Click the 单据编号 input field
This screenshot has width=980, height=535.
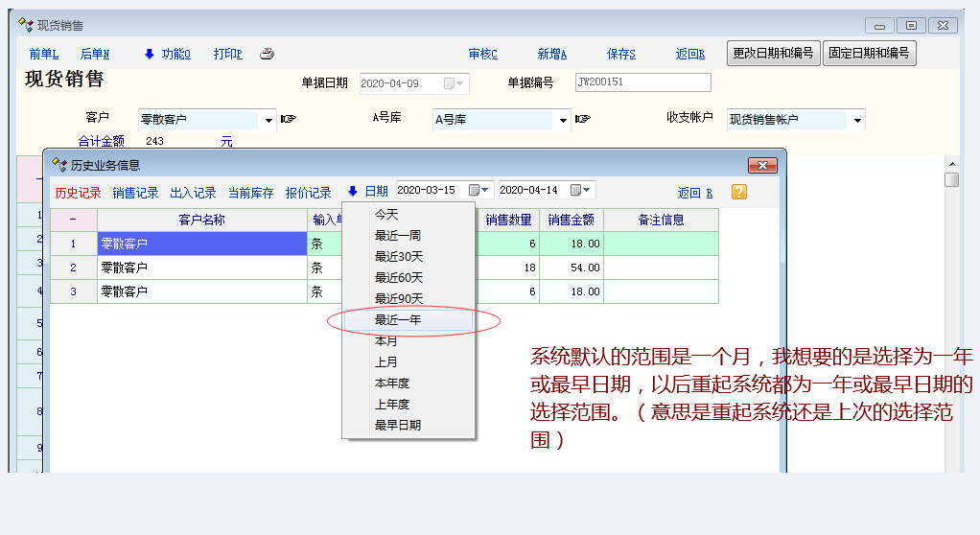[642, 82]
